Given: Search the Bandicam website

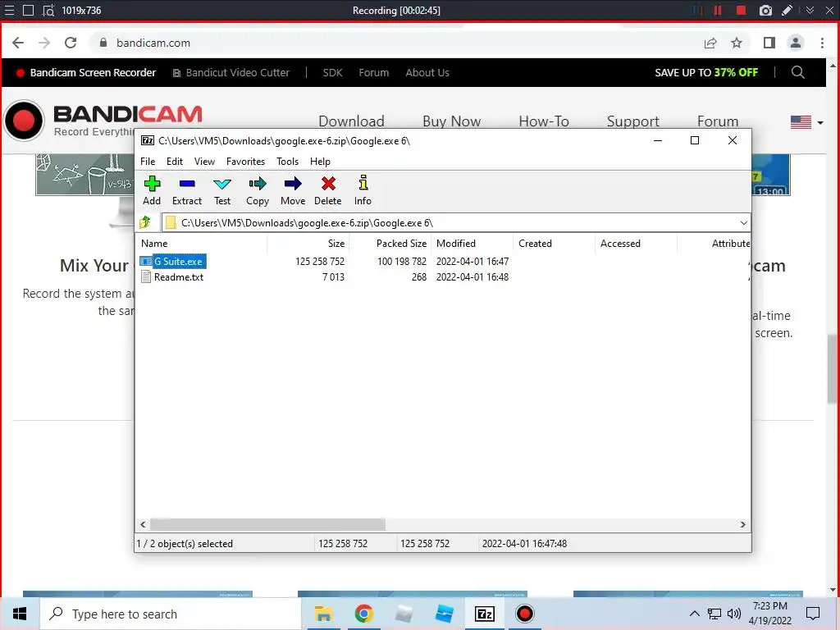Looking at the screenshot, I should pos(797,72).
